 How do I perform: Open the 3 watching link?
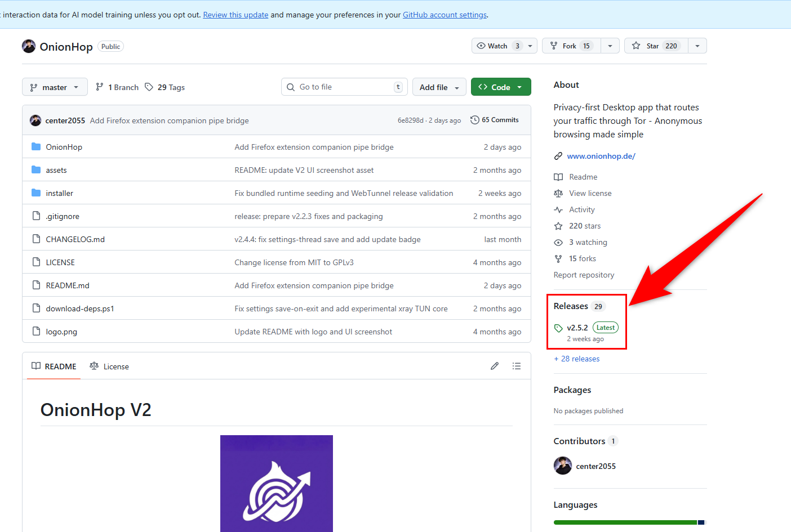pos(588,242)
